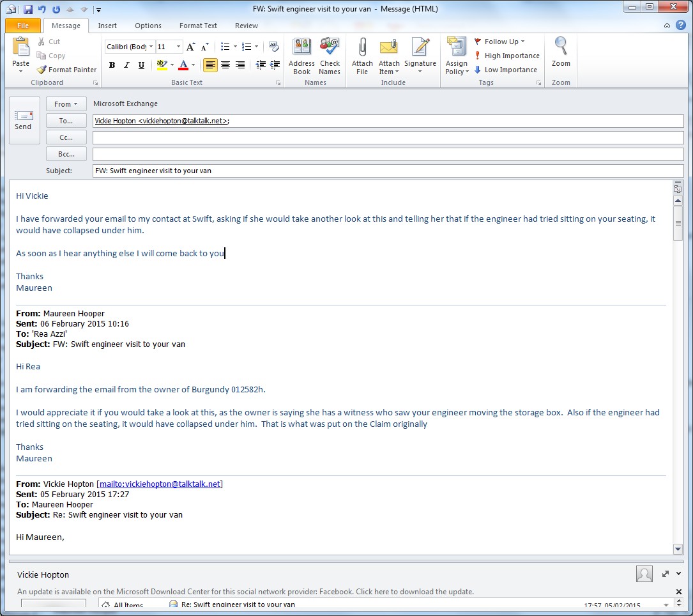The width and height of the screenshot is (693, 616).
Task: Open the vickiehopton@talktalk.net mailto link
Action: click(160, 484)
